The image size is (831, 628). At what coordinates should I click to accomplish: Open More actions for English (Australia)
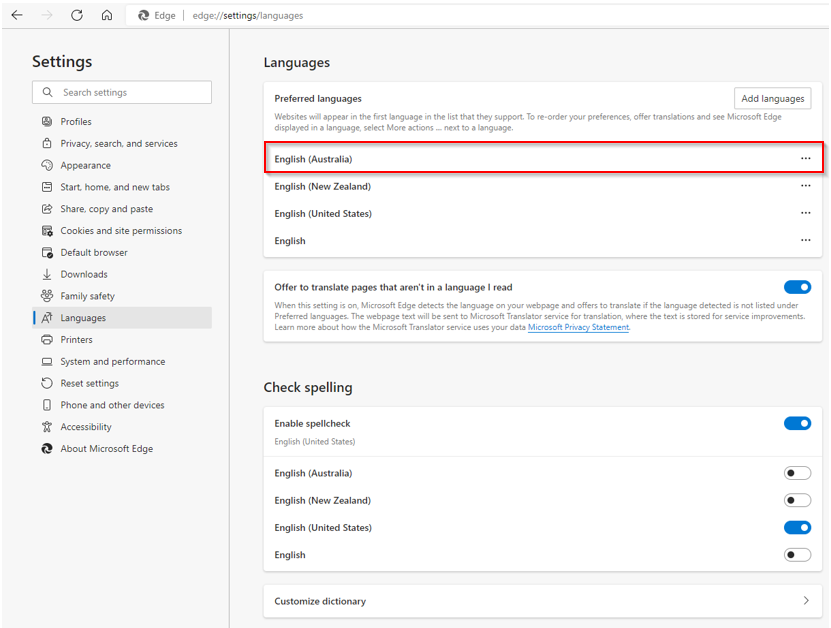(x=806, y=158)
